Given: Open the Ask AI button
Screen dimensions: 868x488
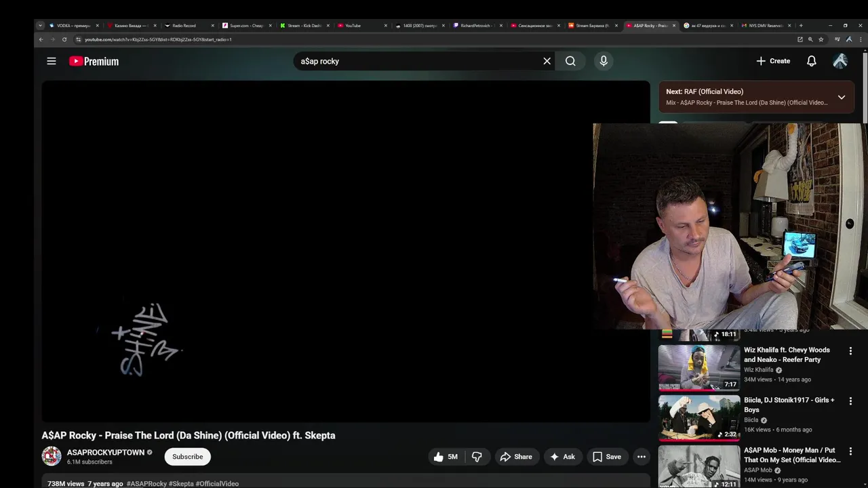Looking at the screenshot, I should [562, 457].
